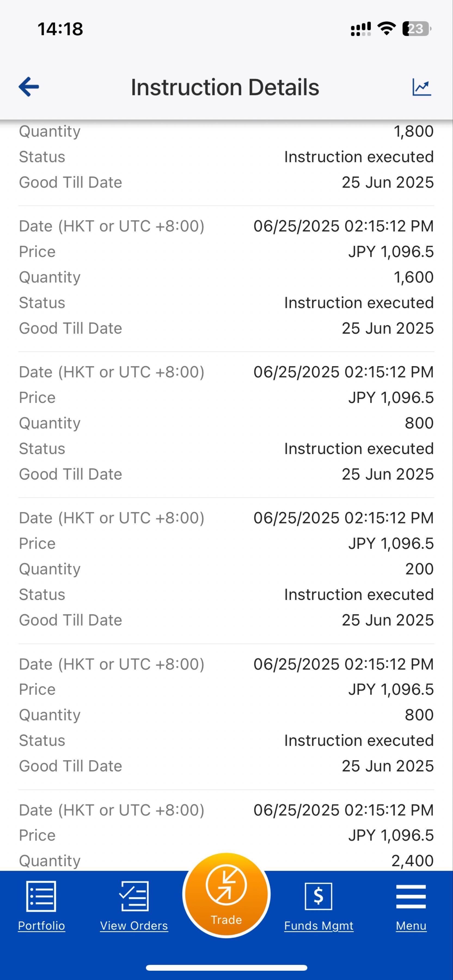Image resolution: width=453 pixels, height=980 pixels.
Task: Tap the Menu link text
Action: [411, 926]
